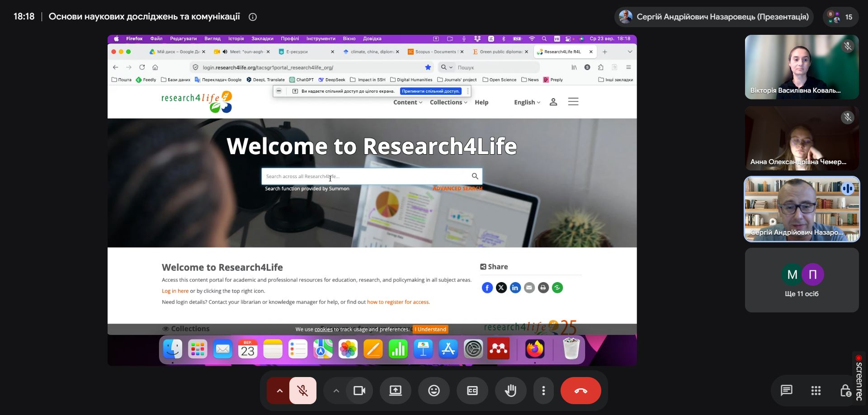Open present screen sharing button
This screenshot has height=415, width=868.
click(x=396, y=391)
